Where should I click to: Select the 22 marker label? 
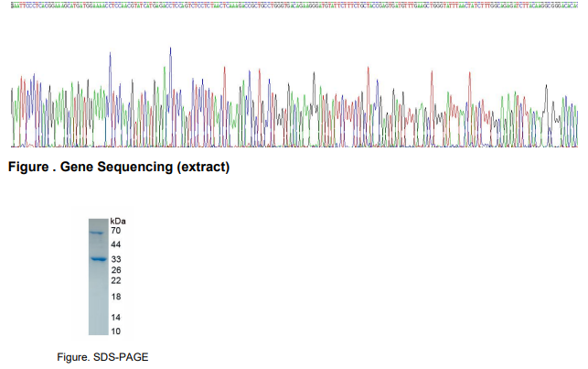(116, 280)
